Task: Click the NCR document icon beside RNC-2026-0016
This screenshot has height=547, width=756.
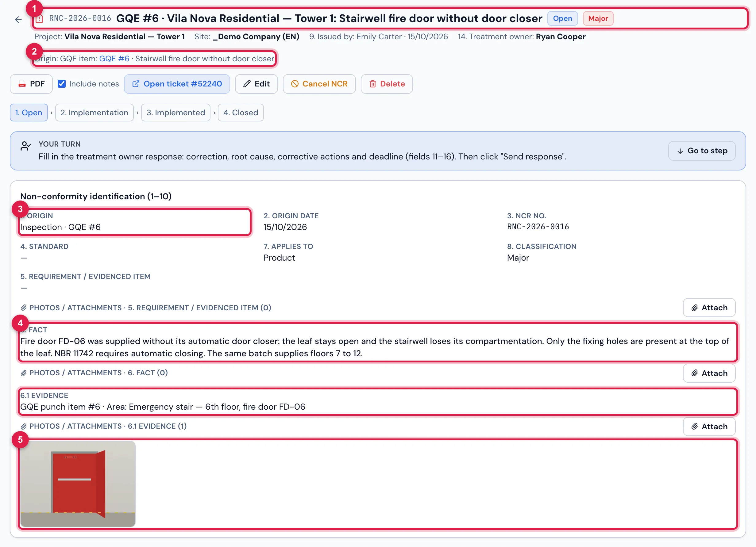Action: point(39,19)
